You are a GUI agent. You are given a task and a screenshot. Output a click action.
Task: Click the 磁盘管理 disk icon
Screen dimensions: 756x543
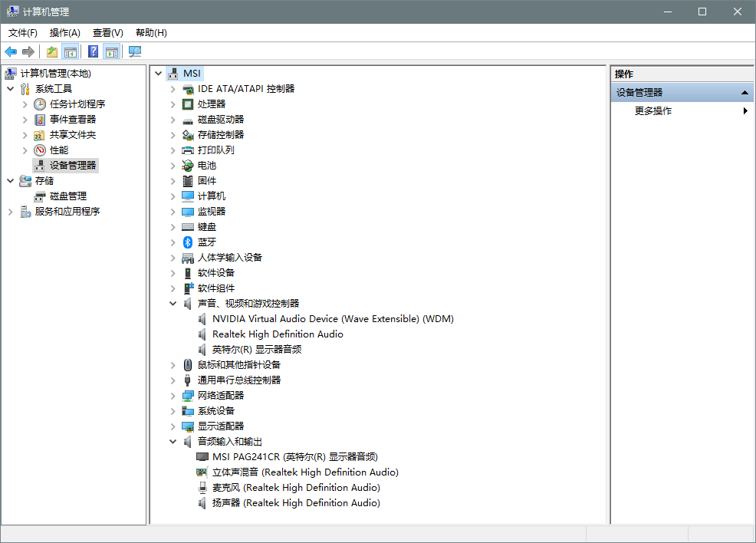click(40, 196)
